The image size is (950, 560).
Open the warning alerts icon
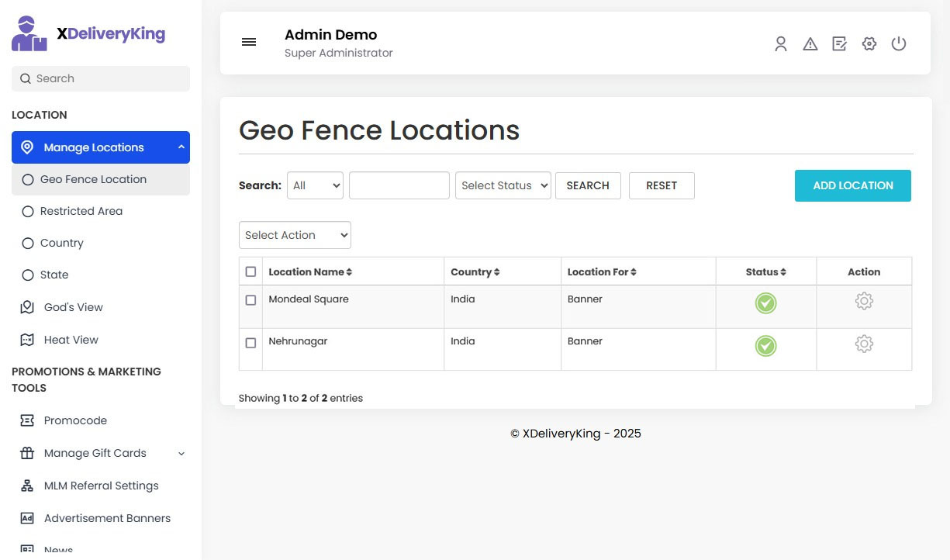pos(810,44)
